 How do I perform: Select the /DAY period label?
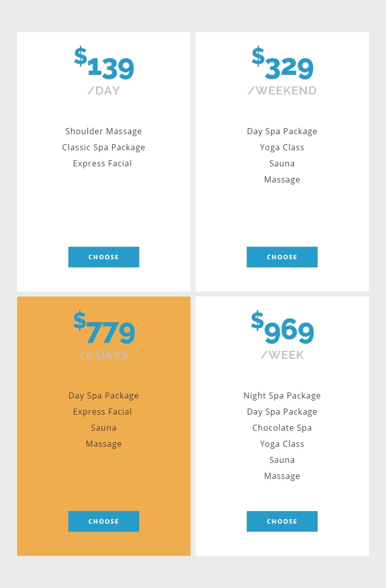tap(104, 91)
